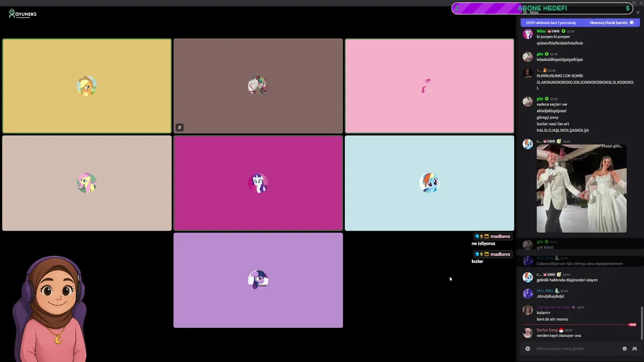Click Rainbow Dash avatar beside 'gelinlik hakkında' message

coord(527,277)
